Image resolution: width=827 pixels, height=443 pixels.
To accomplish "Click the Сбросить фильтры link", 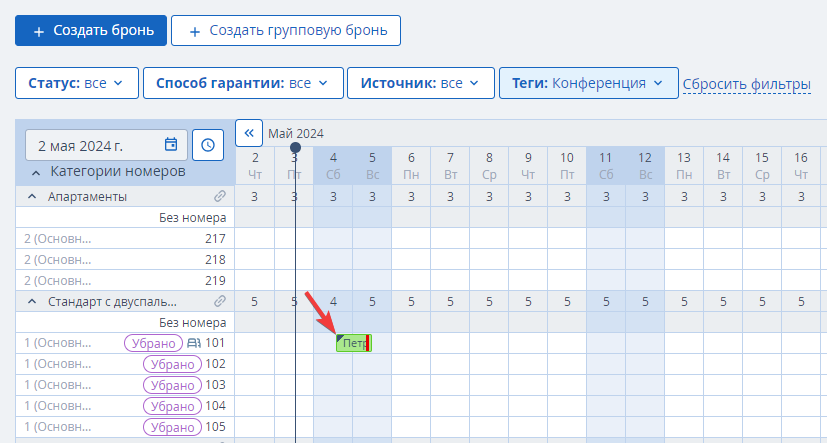I will [747, 84].
